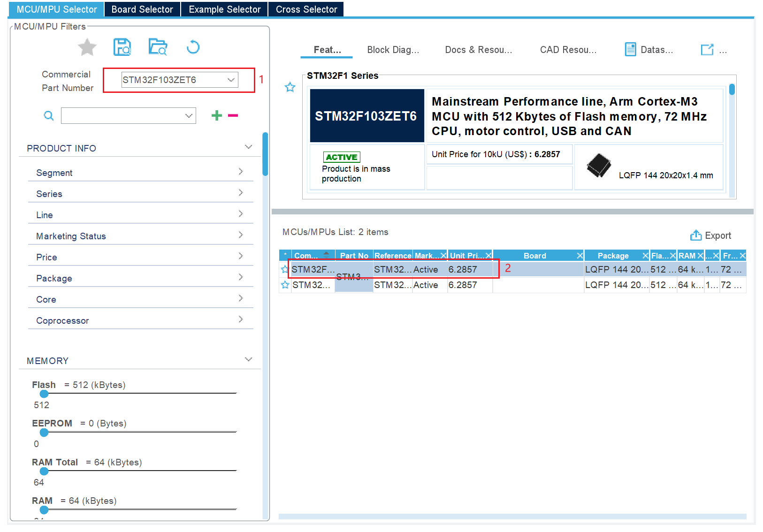The height and width of the screenshot is (532, 763).
Task: Expand the Segment filter
Action: pyautogui.click(x=241, y=172)
